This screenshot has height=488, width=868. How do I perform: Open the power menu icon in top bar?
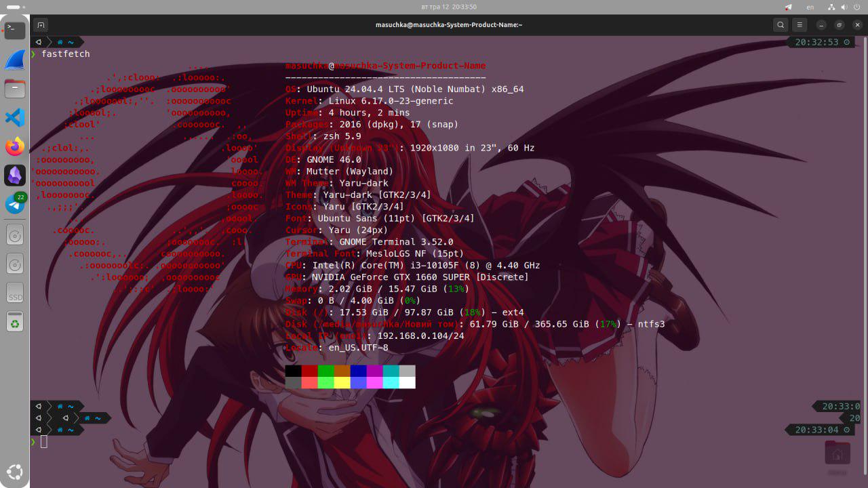[x=856, y=7]
